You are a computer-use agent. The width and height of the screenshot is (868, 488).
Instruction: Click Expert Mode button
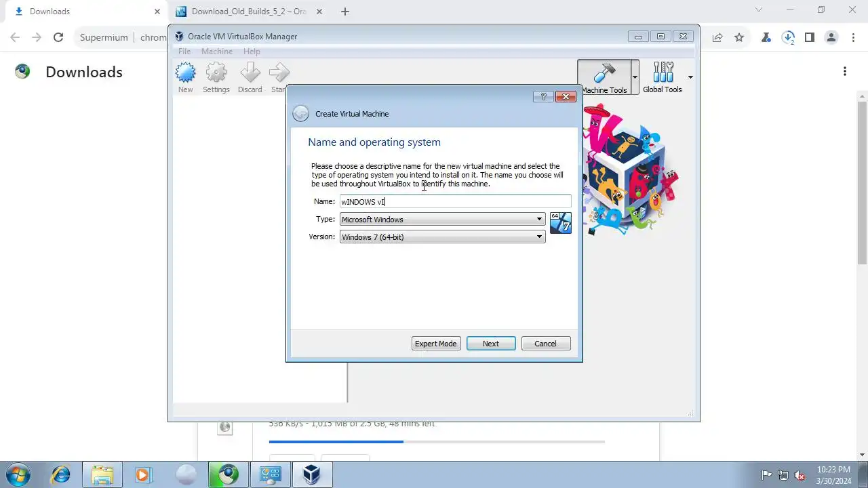click(x=435, y=344)
